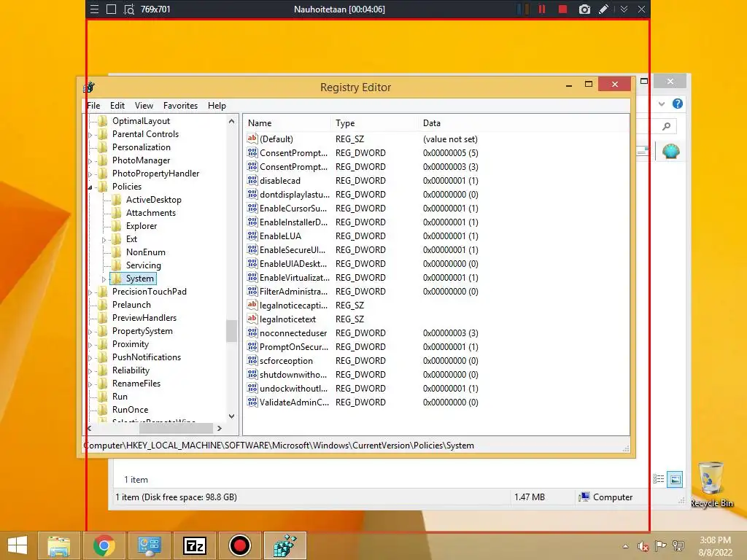Select the EnableLUA value icon
747x560 pixels.
coord(252,236)
